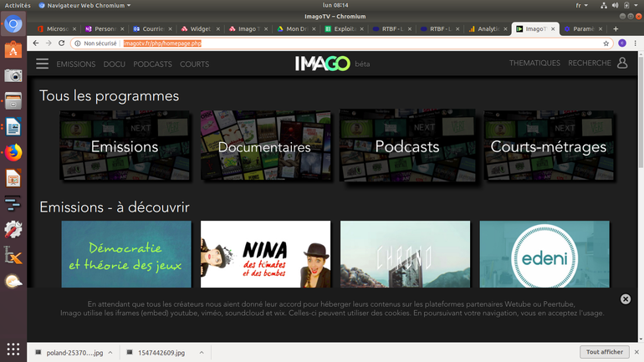Viewport: 644px width, 362px height.
Task: Open the Documentaires category card
Action: pos(265,145)
